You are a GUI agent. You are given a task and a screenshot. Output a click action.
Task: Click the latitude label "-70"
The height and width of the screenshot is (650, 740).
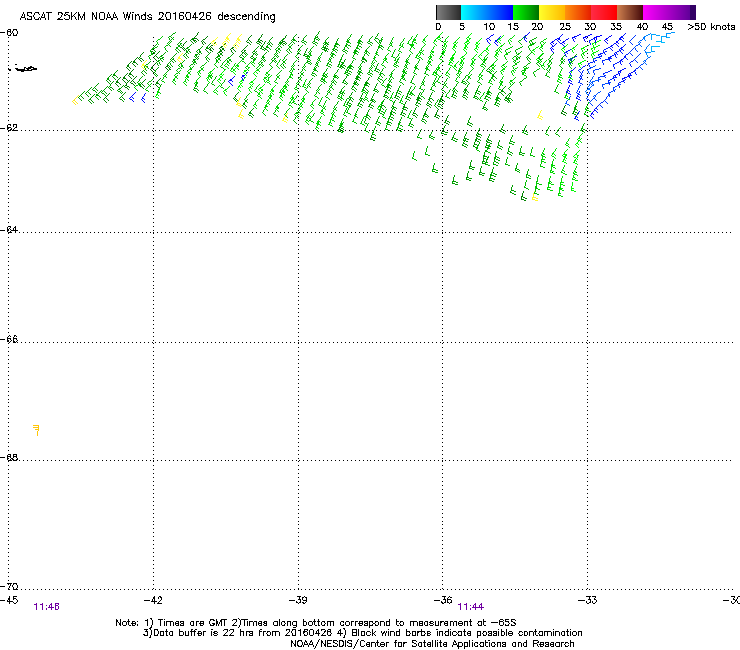click(9, 587)
